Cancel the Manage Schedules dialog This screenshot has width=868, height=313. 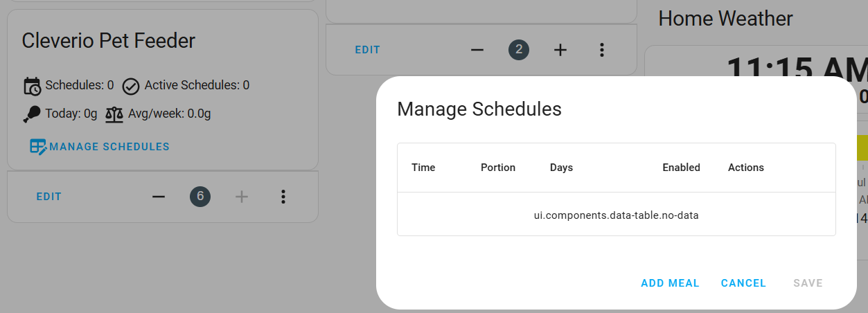coord(743,283)
